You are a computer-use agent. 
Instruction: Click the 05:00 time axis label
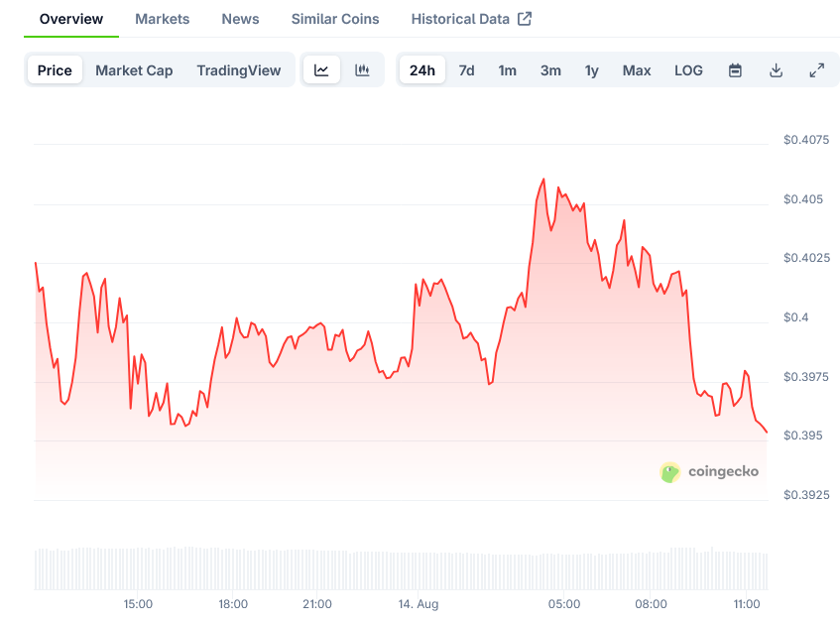(564, 604)
